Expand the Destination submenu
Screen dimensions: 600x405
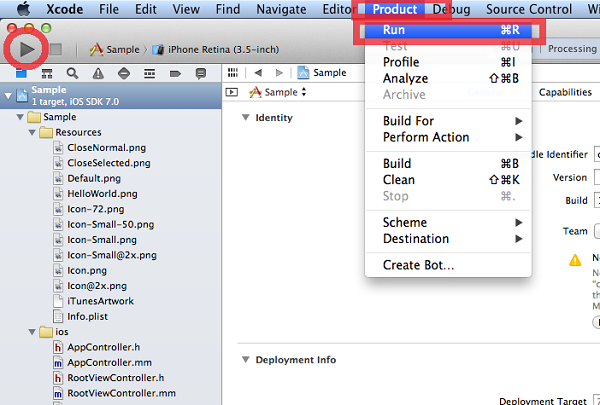click(448, 238)
